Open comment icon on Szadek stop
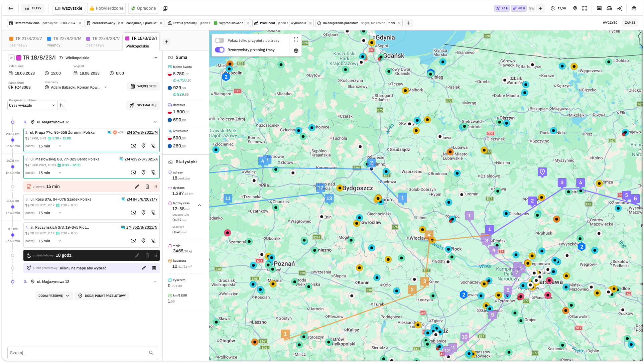 [x=123, y=199]
